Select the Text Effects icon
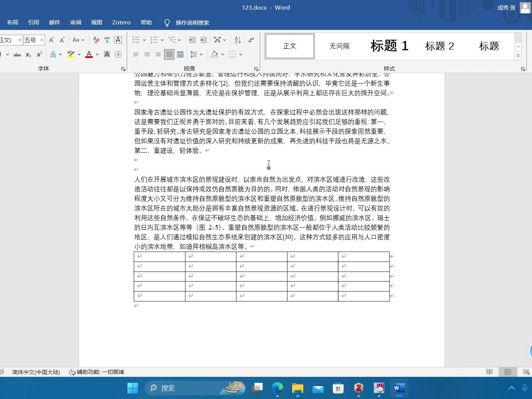This screenshot has height=399, width=532. (x=54, y=54)
